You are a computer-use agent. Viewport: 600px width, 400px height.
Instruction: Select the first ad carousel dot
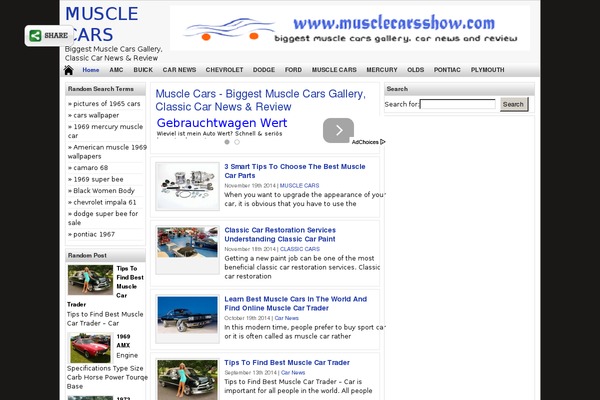(x=227, y=142)
